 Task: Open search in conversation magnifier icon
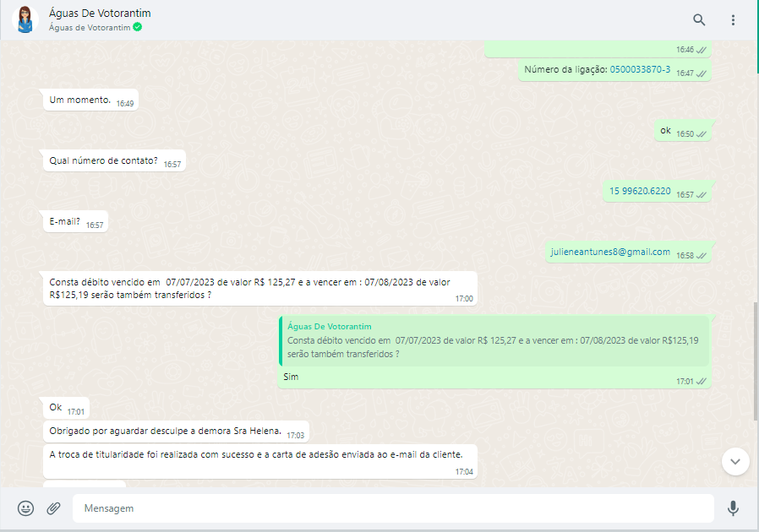pos(699,20)
